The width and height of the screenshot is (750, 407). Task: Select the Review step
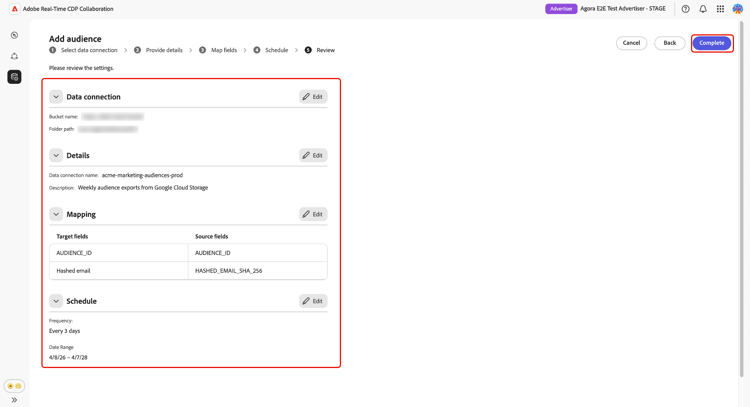320,50
